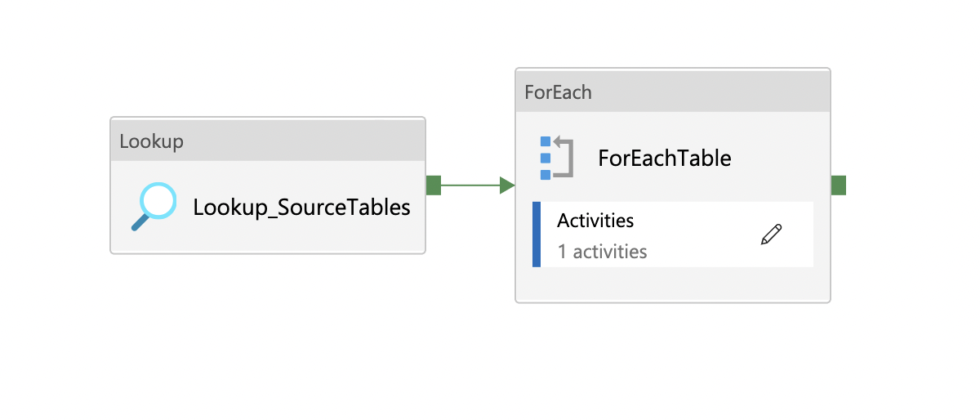Click the Activities label inside ForEach
This screenshot has width=980, height=420.
595,221
